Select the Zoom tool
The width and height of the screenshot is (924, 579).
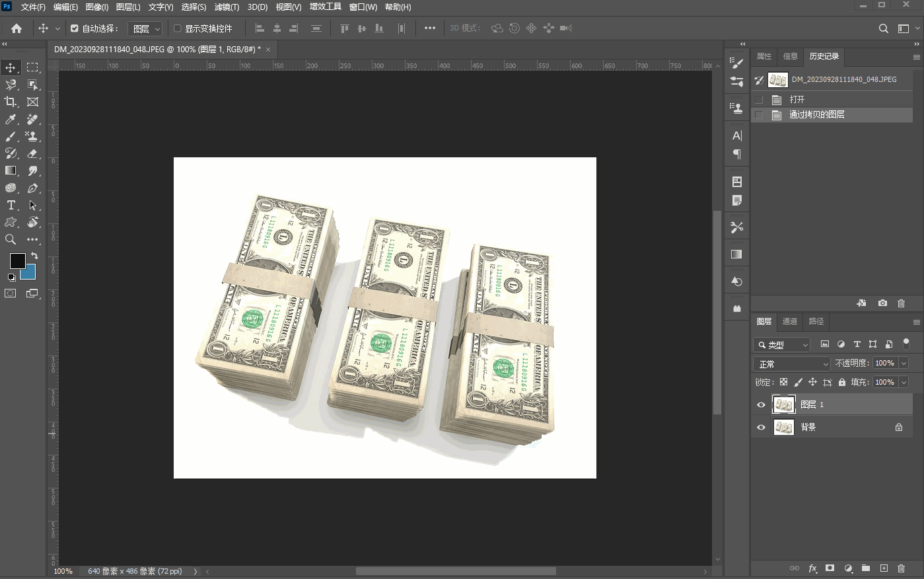11,239
